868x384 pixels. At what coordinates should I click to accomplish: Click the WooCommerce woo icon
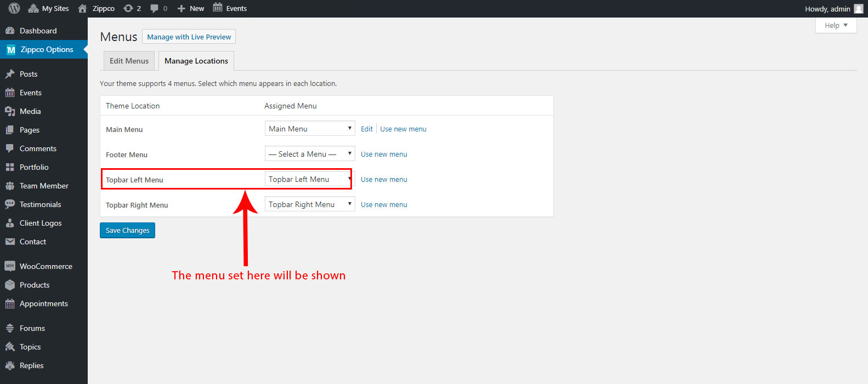tap(10, 266)
